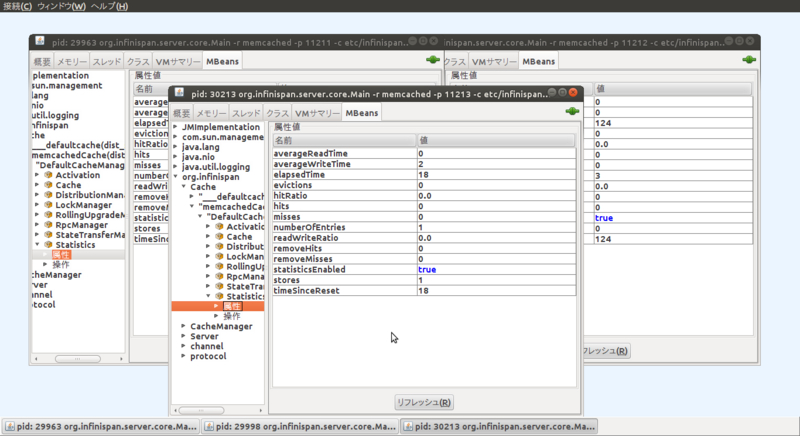Click the green connection icon in pid 30213 window

coord(572,111)
